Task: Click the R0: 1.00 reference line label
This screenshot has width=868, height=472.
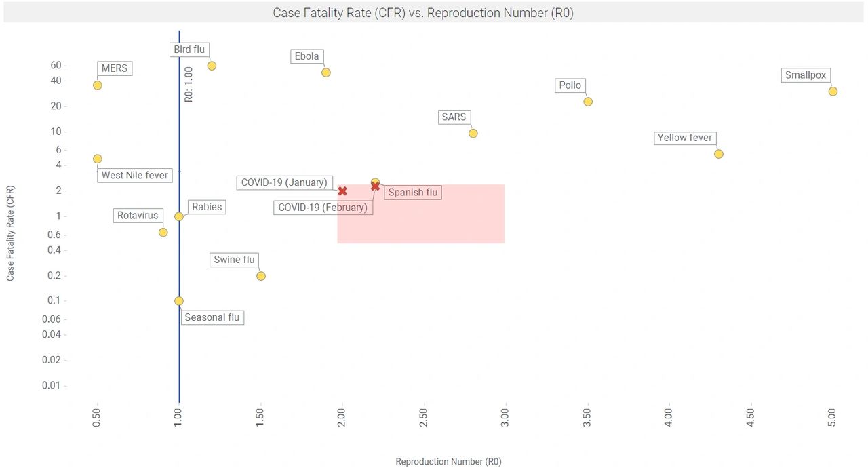Action: (189, 84)
